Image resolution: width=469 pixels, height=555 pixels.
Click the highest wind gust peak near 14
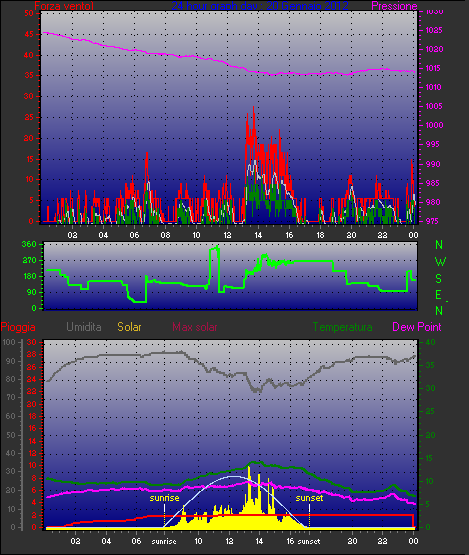coord(253,107)
